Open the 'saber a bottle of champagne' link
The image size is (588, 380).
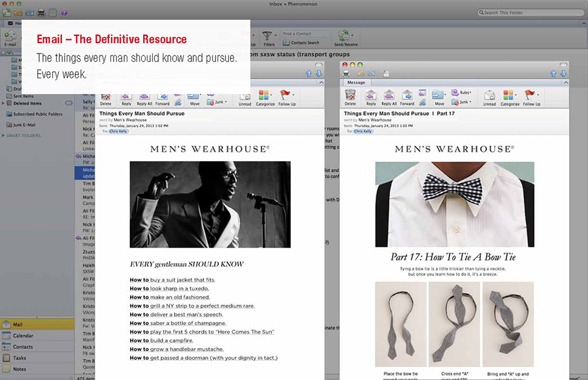coord(188,323)
